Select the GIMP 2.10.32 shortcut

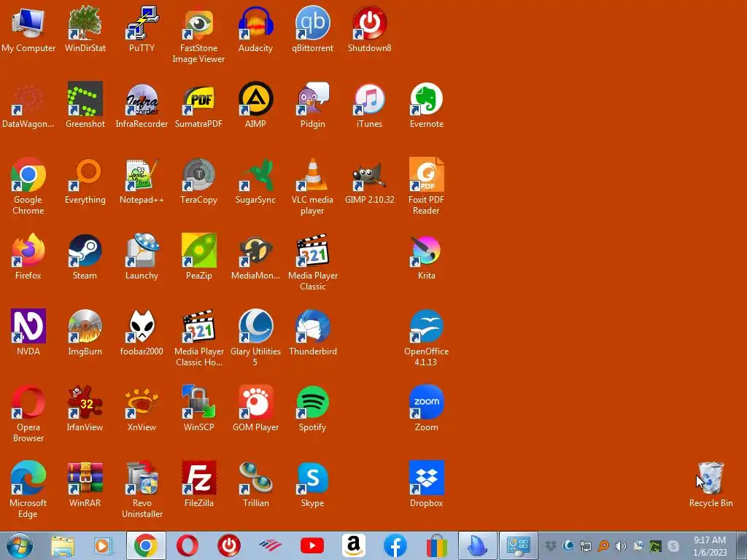(370, 174)
